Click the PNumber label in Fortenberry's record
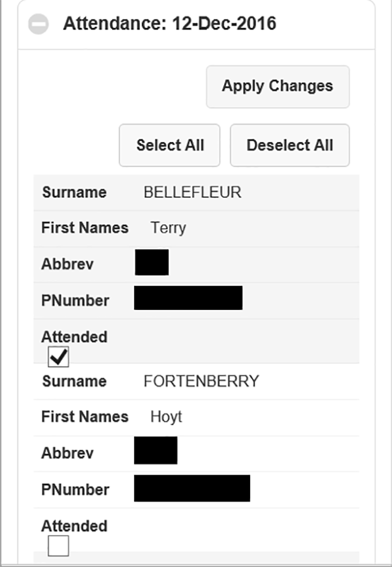The height and width of the screenshot is (567, 392). [75, 490]
